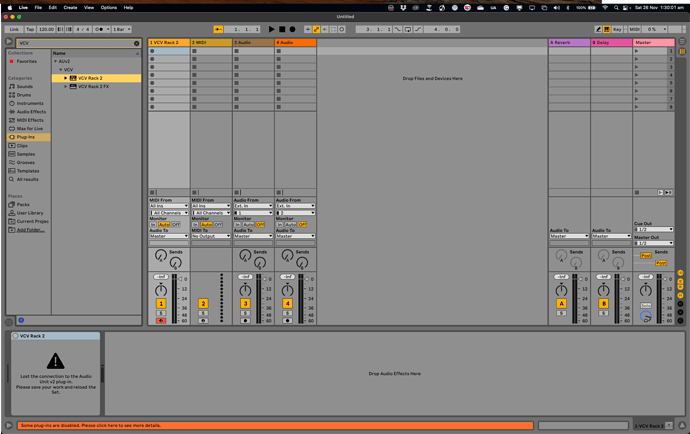690x434 pixels.
Task: Open the Cue Out 1/2 dropdown
Action: [653, 229]
